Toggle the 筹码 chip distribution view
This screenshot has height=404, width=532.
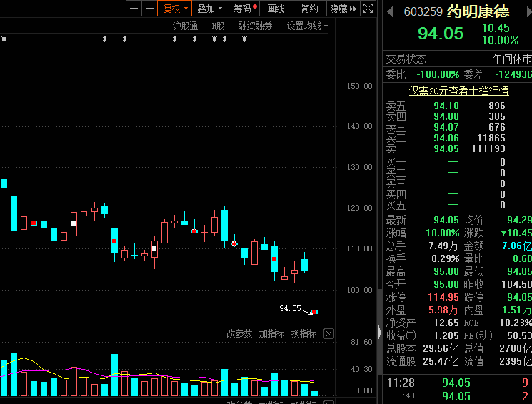coord(244,9)
